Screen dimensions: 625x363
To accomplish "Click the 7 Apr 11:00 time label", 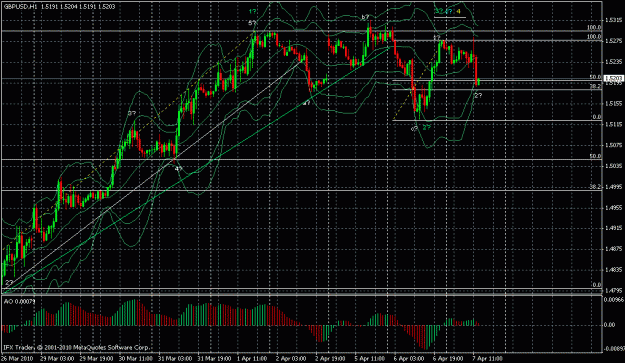I will (488, 358).
